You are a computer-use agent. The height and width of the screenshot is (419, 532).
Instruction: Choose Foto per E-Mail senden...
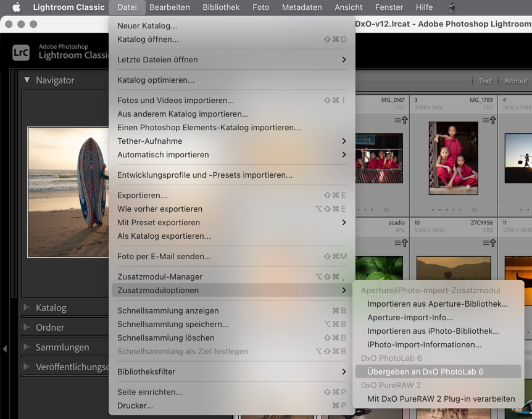point(231,257)
